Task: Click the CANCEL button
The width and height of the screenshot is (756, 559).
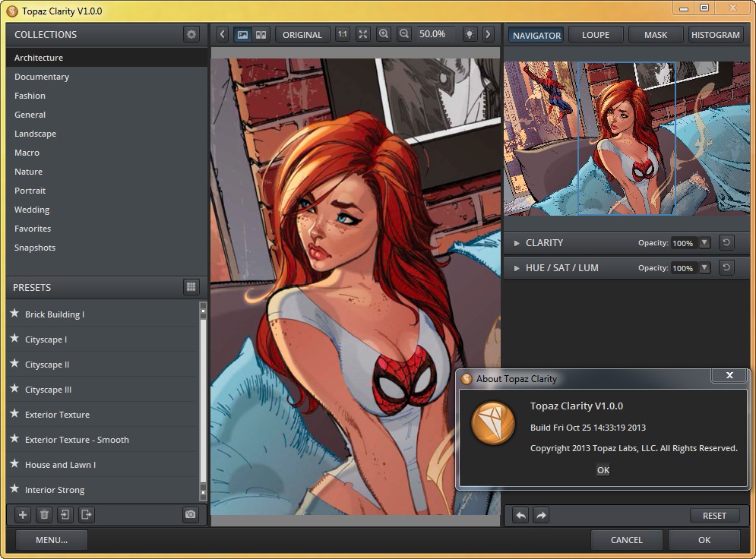Action: [x=626, y=540]
